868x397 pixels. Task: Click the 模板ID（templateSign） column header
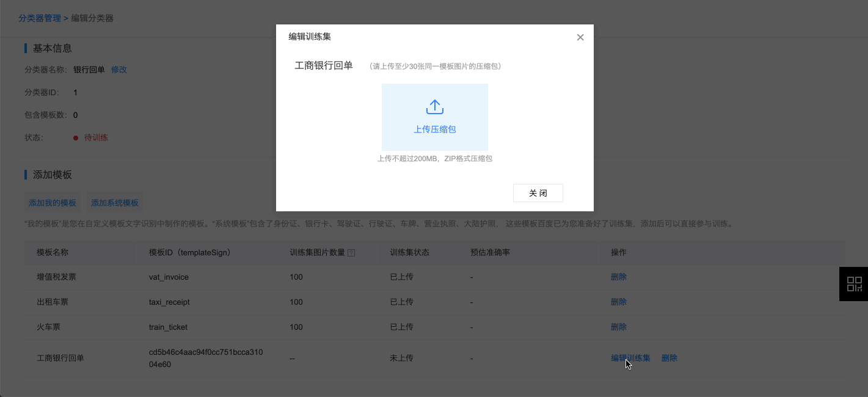189,252
